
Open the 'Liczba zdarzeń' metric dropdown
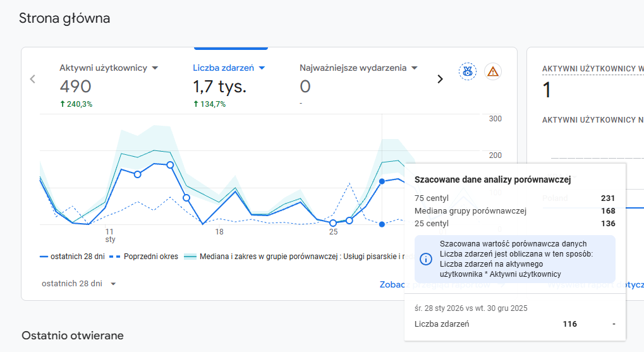[262, 68]
